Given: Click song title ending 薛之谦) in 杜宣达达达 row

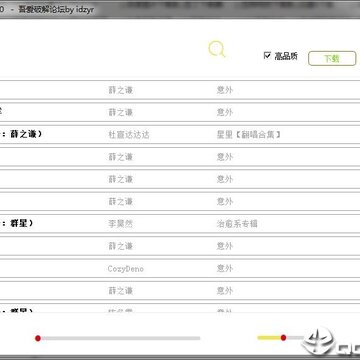Looking at the screenshot, I should [21, 134].
